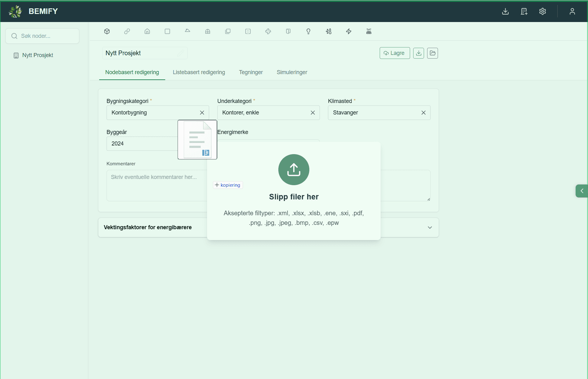Click the solar panel icon
588x379 pixels.
pos(369,31)
